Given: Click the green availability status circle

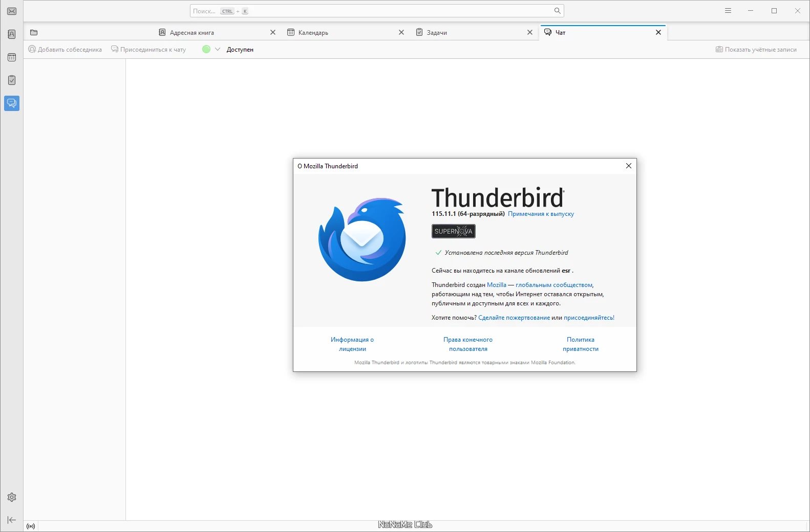Looking at the screenshot, I should point(206,50).
